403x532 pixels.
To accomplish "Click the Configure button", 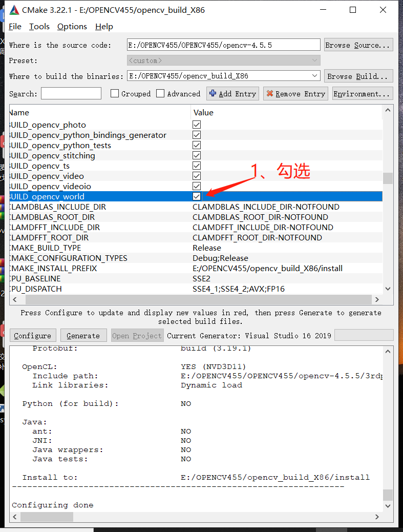I will (33, 335).
